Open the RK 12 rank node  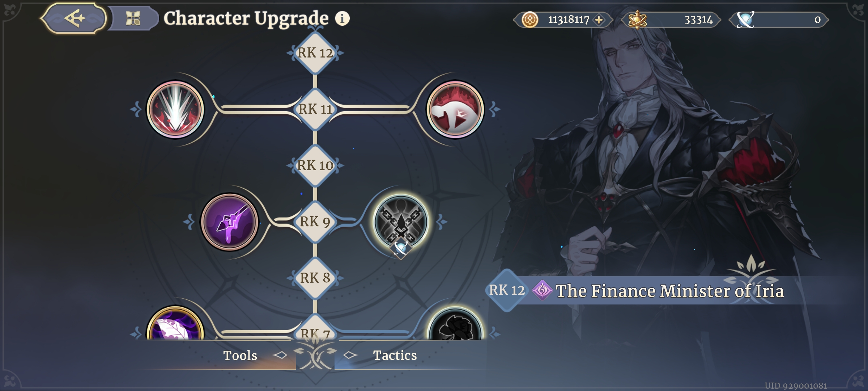(315, 53)
